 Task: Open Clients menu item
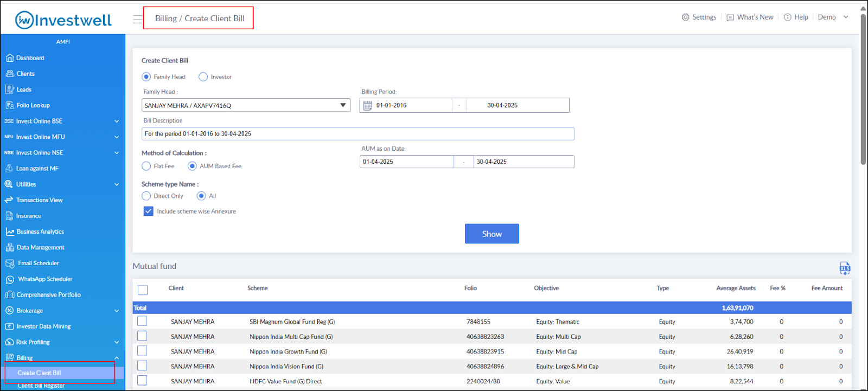(25, 74)
